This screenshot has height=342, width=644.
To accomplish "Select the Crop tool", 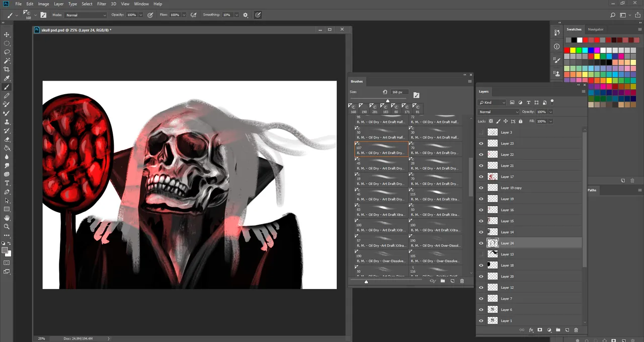I will (7, 70).
